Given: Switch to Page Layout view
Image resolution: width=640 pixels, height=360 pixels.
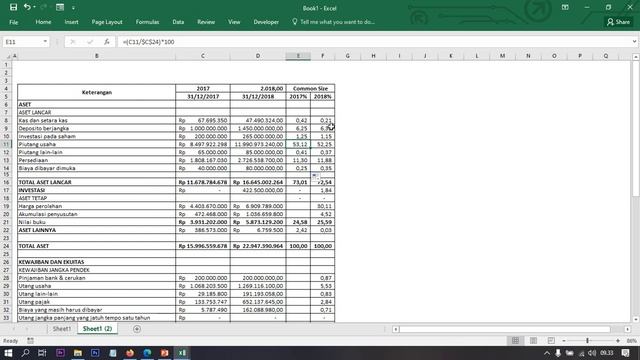Looking at the screenshot, I should coord(533,340).
